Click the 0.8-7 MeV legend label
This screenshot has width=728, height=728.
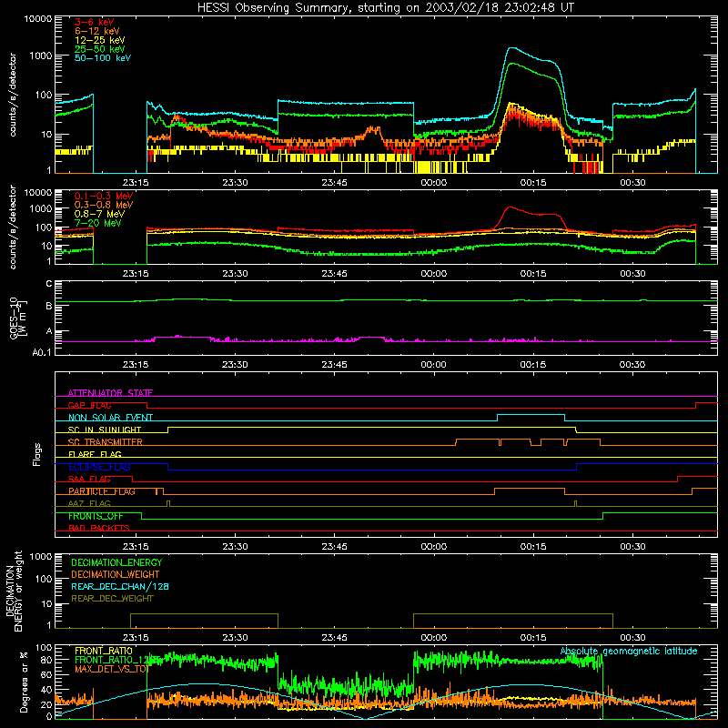click(99, 214)
